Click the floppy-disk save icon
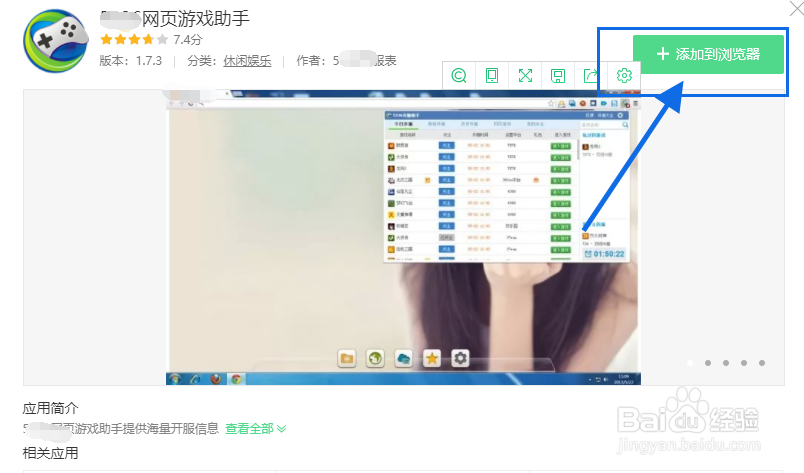The width and height of the screenshot is (804, 473). tap(558, 76)
